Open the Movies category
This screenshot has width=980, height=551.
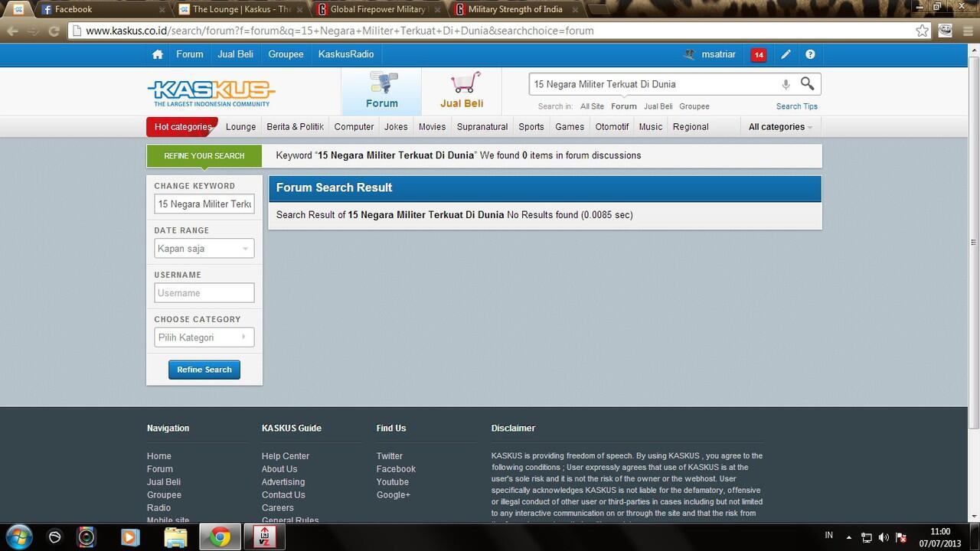432,127
